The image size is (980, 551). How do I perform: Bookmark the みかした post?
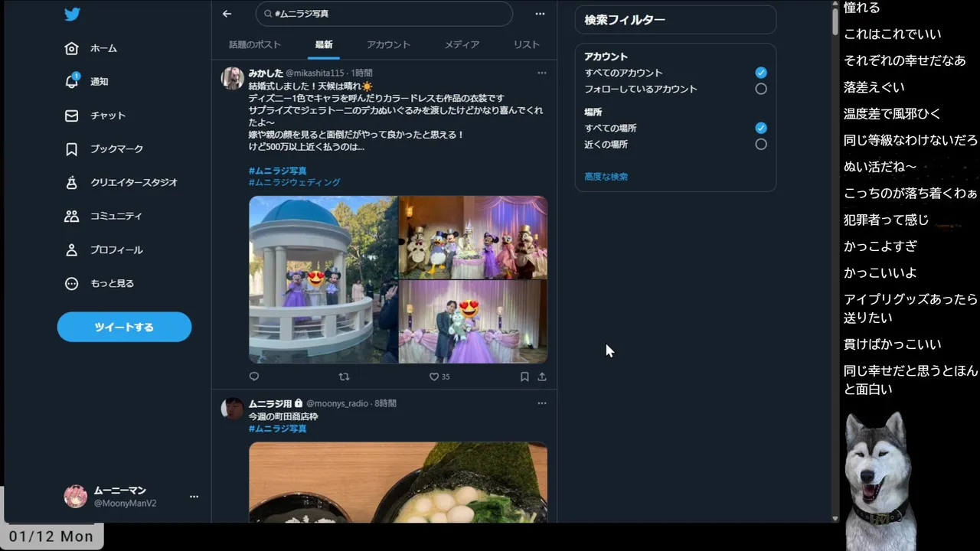pos(524,377)
